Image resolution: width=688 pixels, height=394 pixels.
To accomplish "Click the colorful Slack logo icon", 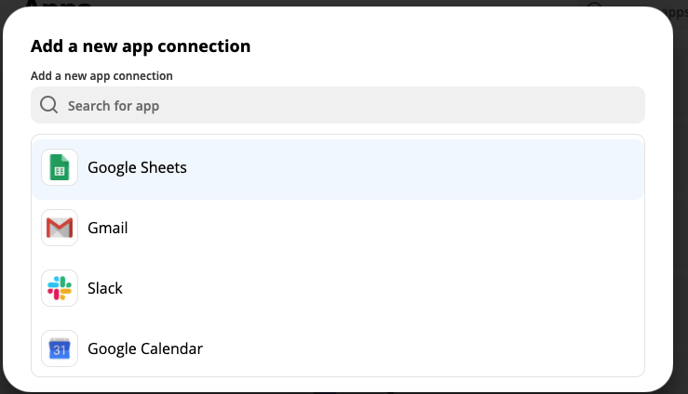I will coord(59,288).
